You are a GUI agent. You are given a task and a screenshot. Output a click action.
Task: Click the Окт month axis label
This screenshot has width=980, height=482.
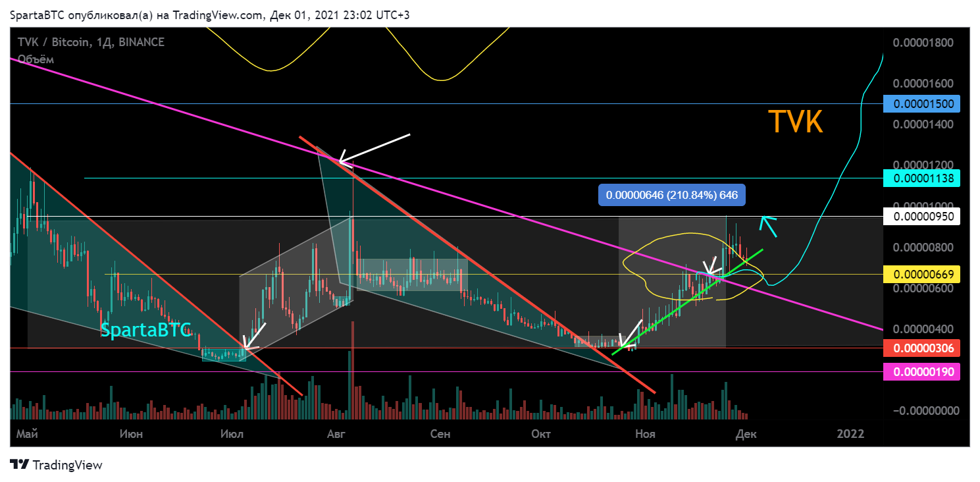pos(541,434)
